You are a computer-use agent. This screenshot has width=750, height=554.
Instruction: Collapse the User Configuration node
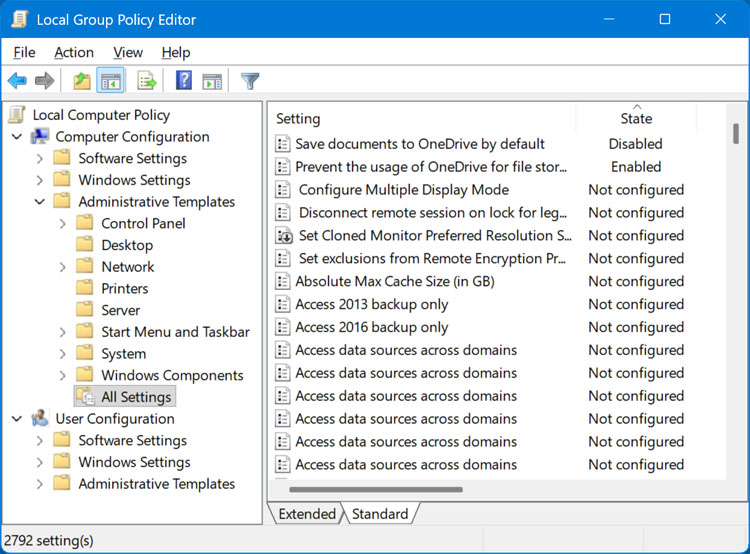point(17,419)
